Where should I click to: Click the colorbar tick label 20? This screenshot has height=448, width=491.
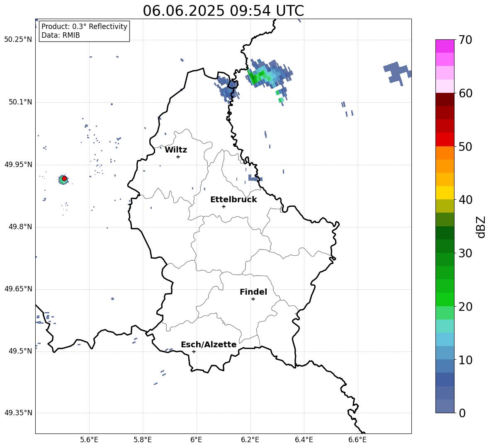tap(465, 307)
